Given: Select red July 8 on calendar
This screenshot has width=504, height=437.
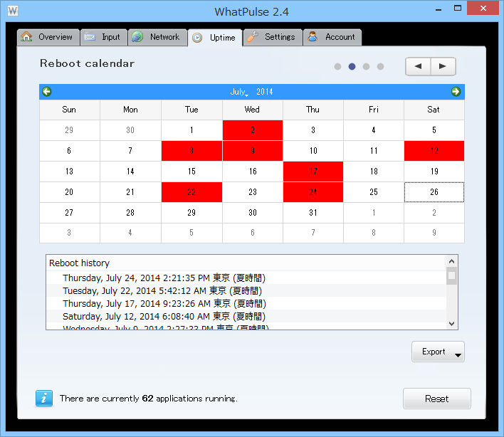Looking at the screenshot, I should (191, 151).
